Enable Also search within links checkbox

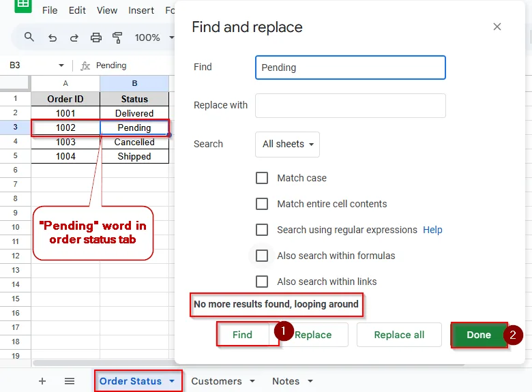[x=262, y=282]
